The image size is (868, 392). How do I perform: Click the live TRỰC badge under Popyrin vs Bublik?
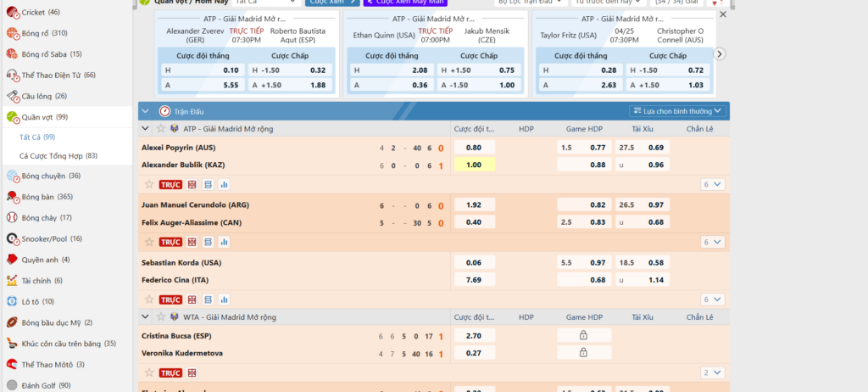tap(171, 184)
